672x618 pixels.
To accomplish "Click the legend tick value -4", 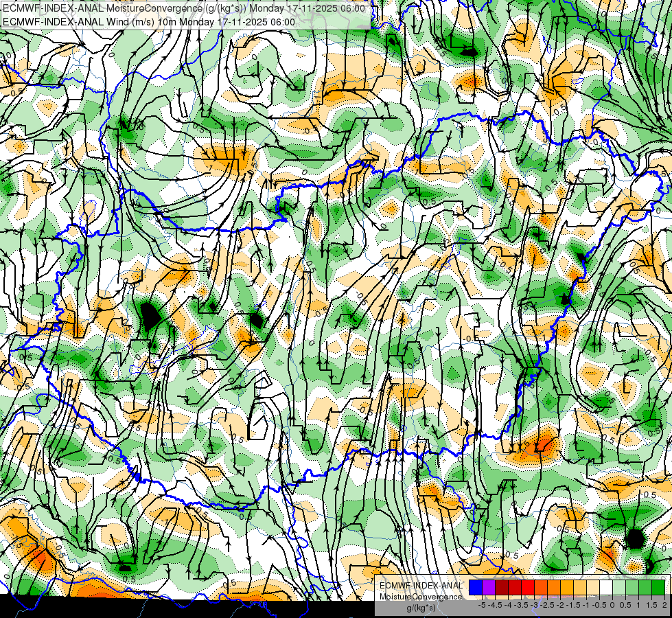I will pos(508,605).
